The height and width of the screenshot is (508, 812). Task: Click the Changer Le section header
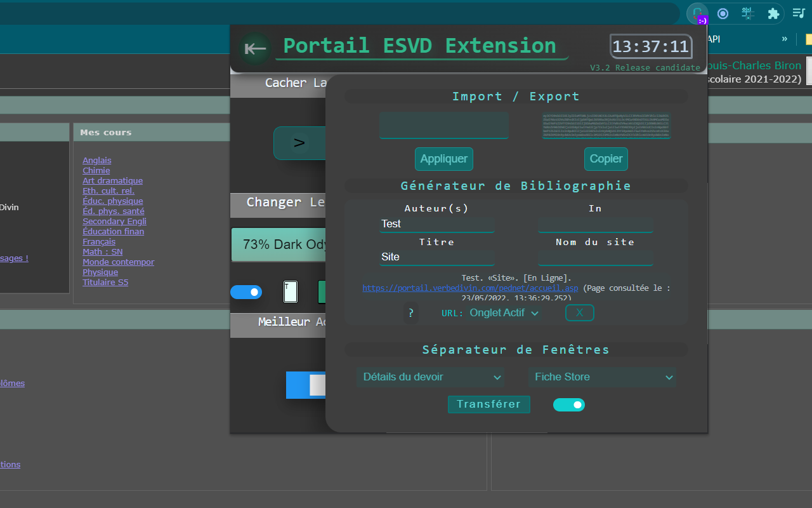(278, 204)
